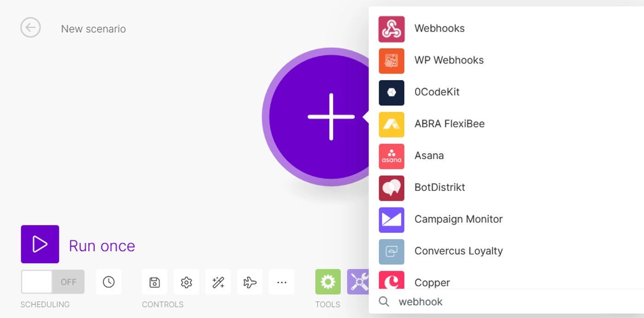Click the explain flow airplane icon

tap(250, 282)
